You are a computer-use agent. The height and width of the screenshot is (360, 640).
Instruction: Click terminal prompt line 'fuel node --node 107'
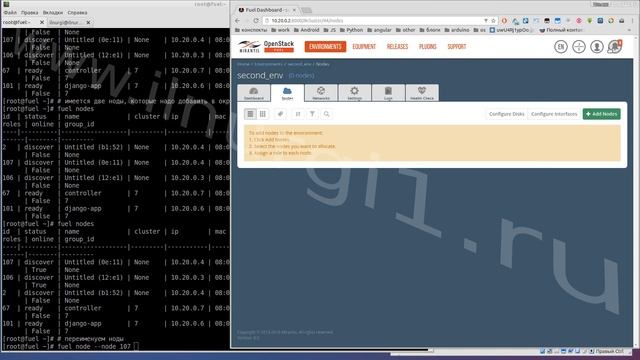71,346
